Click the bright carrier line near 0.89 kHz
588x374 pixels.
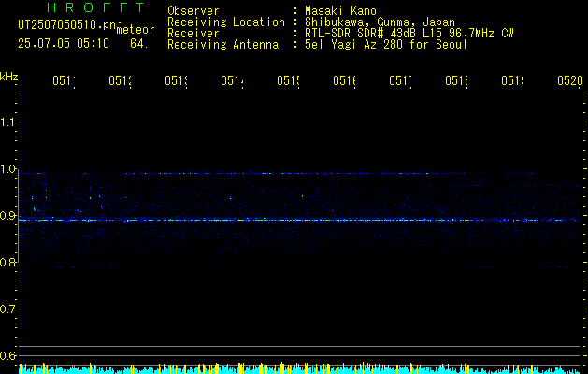click(x=299, y=221)
